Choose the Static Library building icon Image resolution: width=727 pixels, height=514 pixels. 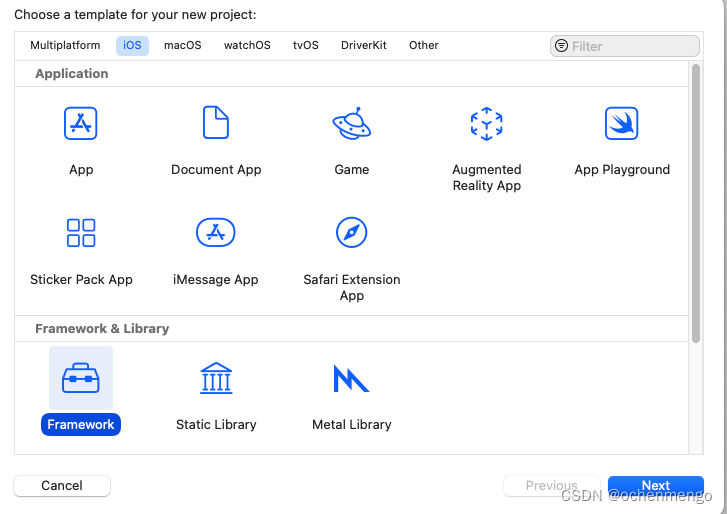[x=216, y=378]
